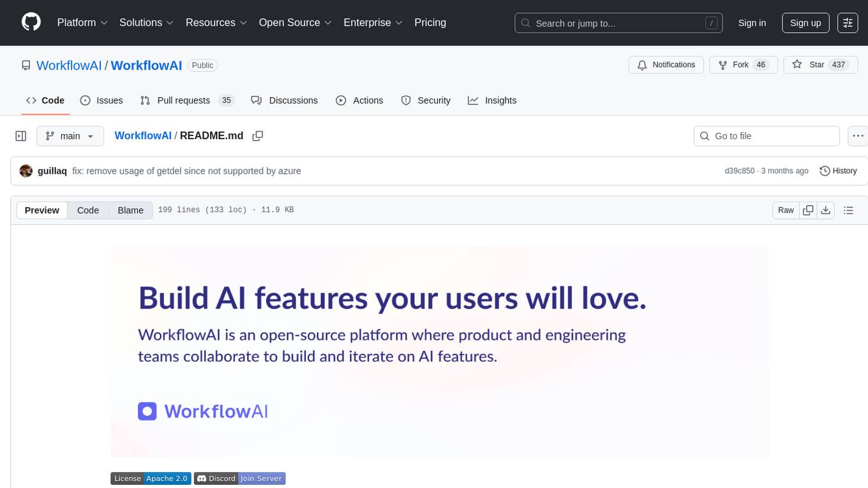The image size is (868, 488).
Task: Select the Discussions tab
Action: point(284,100)
